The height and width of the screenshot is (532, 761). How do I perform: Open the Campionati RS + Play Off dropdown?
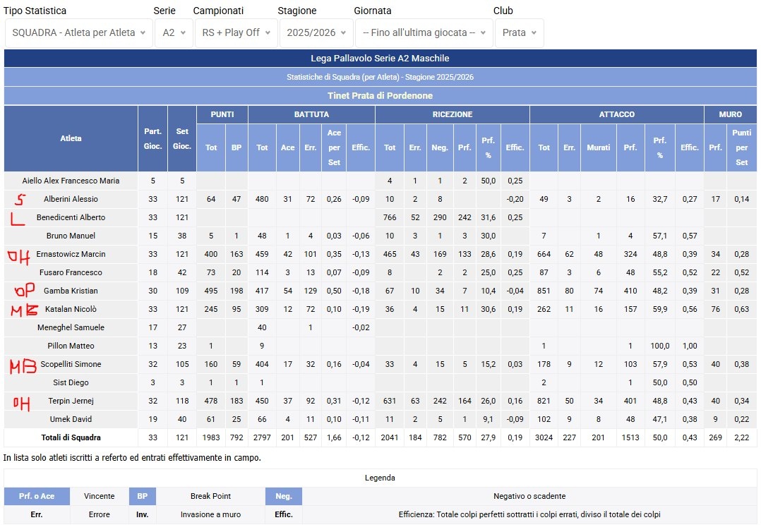tap(236, 33)
